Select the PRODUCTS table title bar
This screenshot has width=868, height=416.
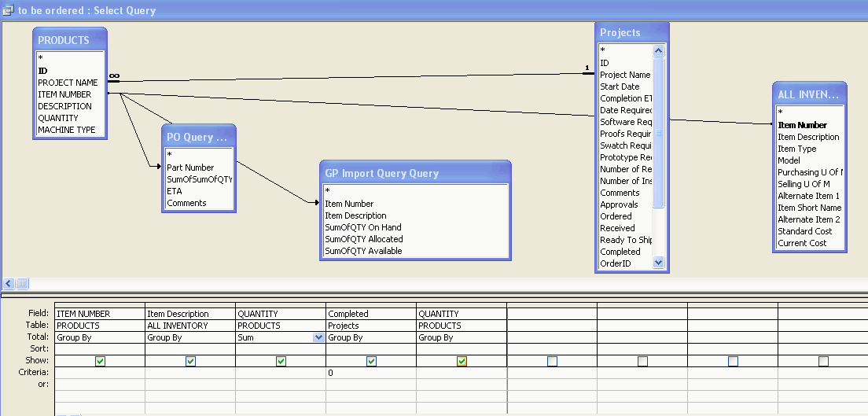70,39
